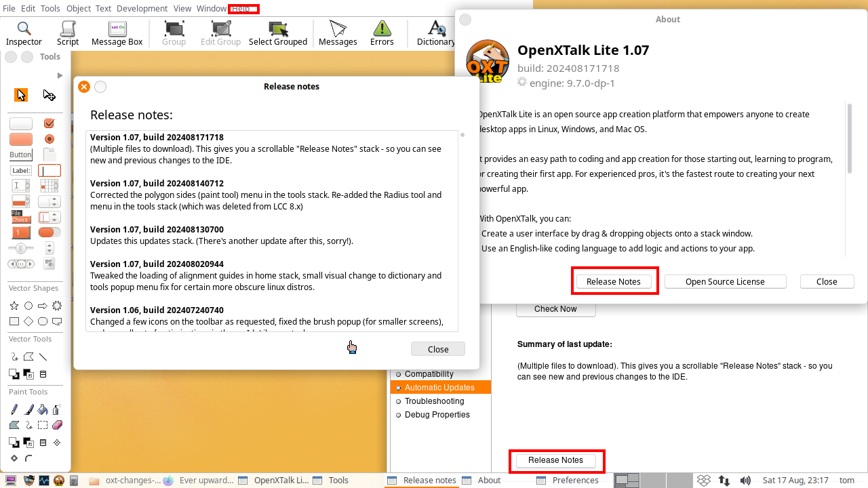This screenshot has width=868, height=488.
Task: Close the About window via Close button
Action: click(827, 281)
